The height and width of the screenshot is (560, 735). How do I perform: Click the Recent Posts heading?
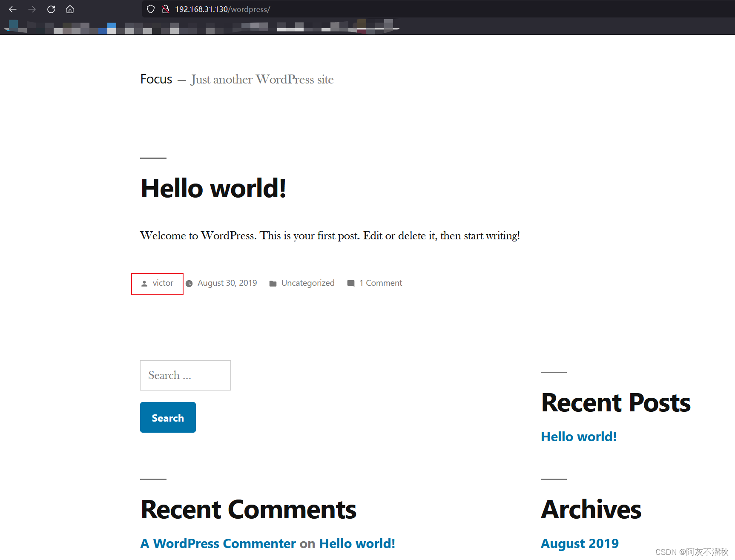616,402
